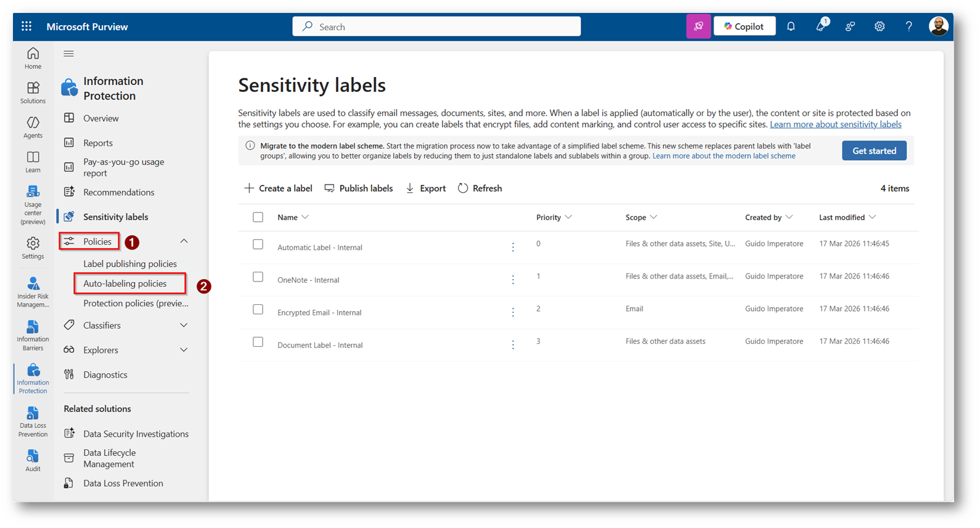Image resolution: width=980 pixels, height=528 pixels.
Task: Open Learn more about sensitivity labels link
Action: click(x=835, y=124)
